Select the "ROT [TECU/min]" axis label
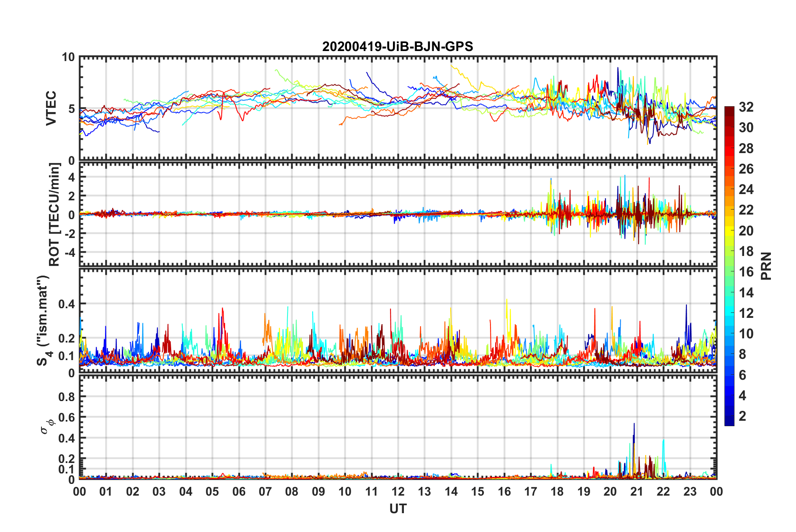 [54, 215]
